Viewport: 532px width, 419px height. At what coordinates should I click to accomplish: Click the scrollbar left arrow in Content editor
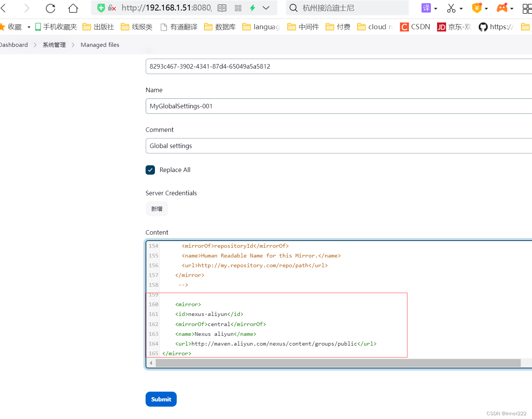pos(151,363)
